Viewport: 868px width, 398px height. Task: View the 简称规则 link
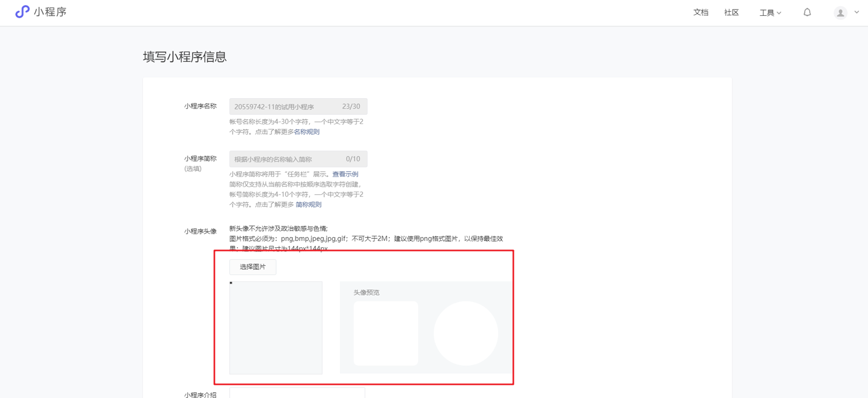tap(308, 205)
